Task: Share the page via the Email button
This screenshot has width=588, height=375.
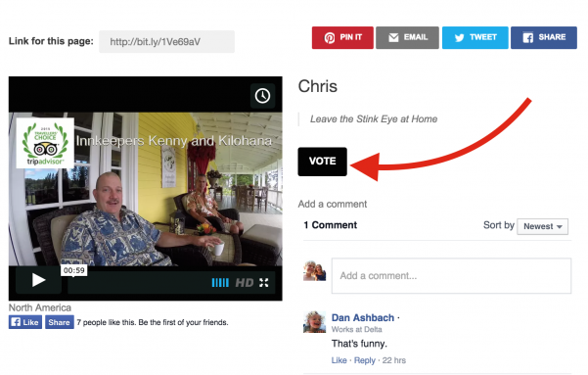Action: tap(407, 37)
